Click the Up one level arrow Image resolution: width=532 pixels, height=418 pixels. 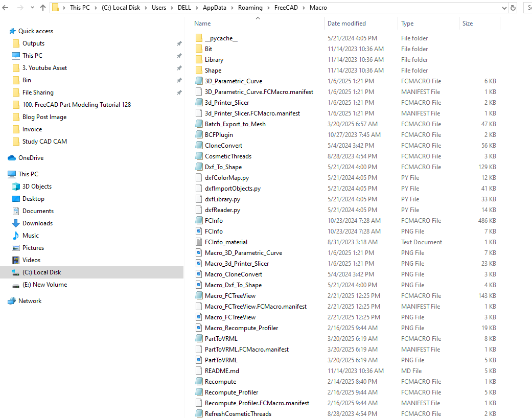tap(43, 8)
